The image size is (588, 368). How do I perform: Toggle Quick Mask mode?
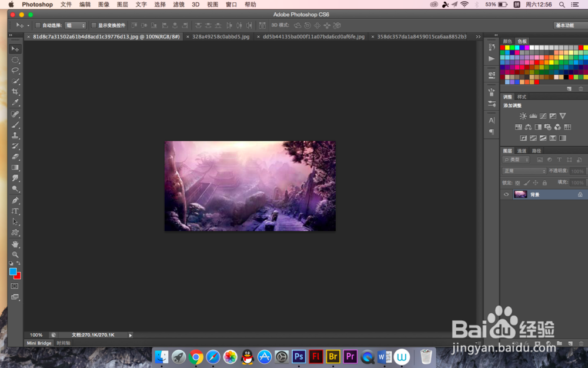coord(15,286)
